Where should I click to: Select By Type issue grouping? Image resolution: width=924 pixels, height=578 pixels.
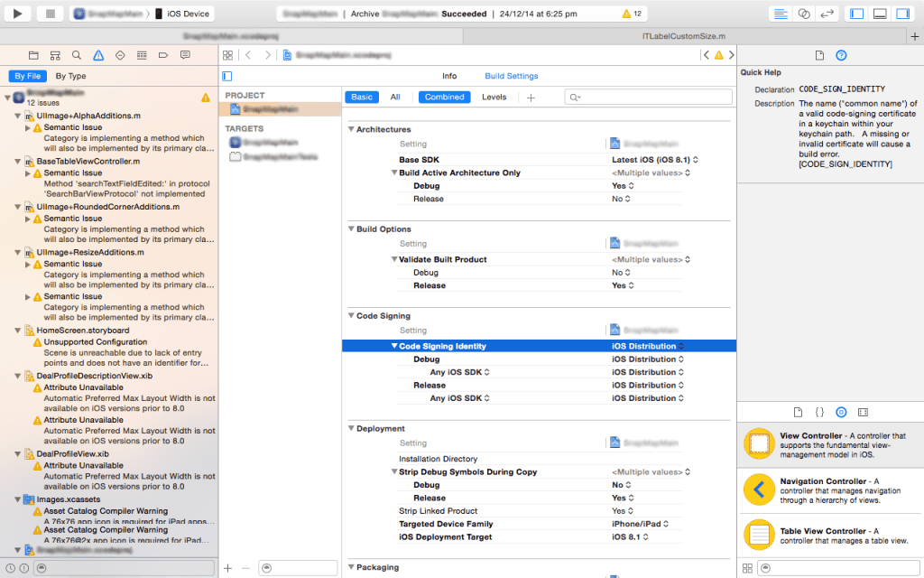point(70,76)
